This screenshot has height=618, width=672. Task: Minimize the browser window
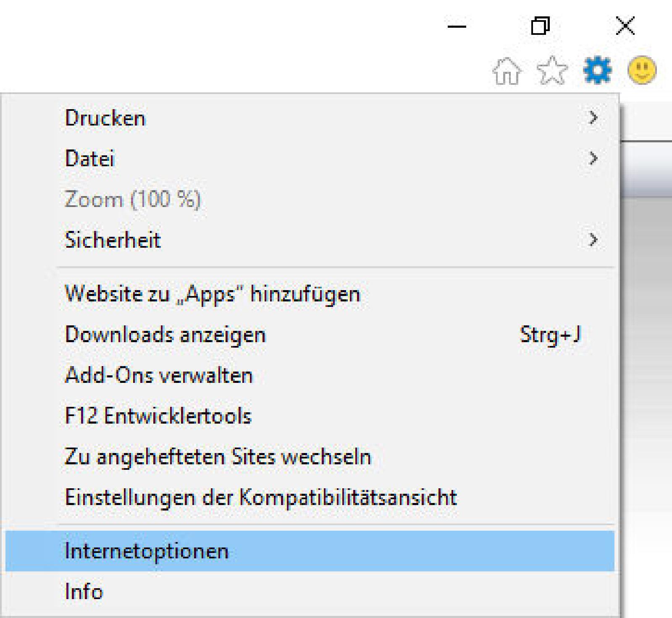point(457,27)
